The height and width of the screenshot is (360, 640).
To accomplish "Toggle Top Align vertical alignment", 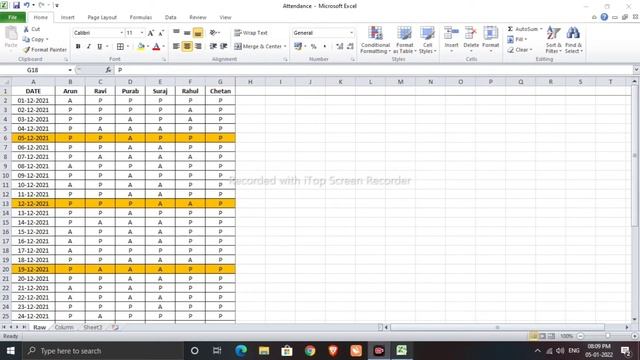I will point(176,33).
